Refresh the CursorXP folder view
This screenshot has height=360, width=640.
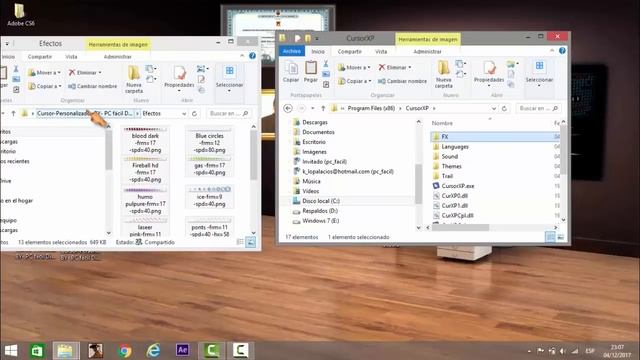(504, 108)
